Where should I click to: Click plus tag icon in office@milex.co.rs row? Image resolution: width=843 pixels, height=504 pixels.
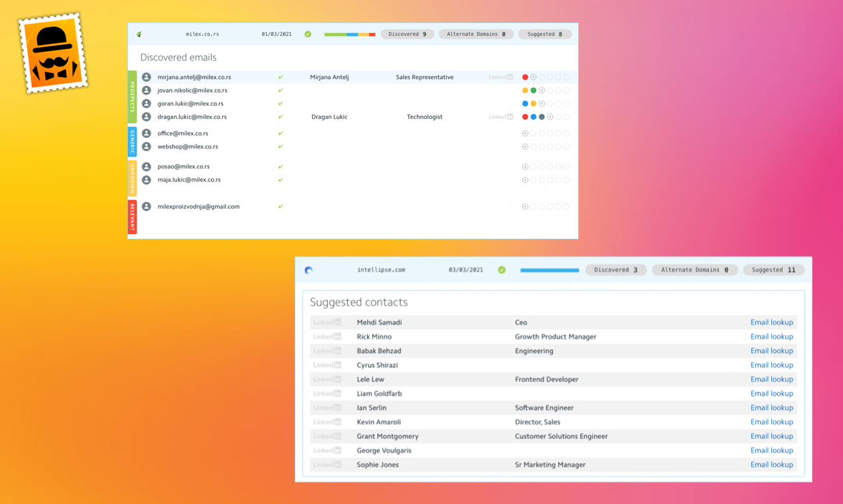(x=525, y=133)
